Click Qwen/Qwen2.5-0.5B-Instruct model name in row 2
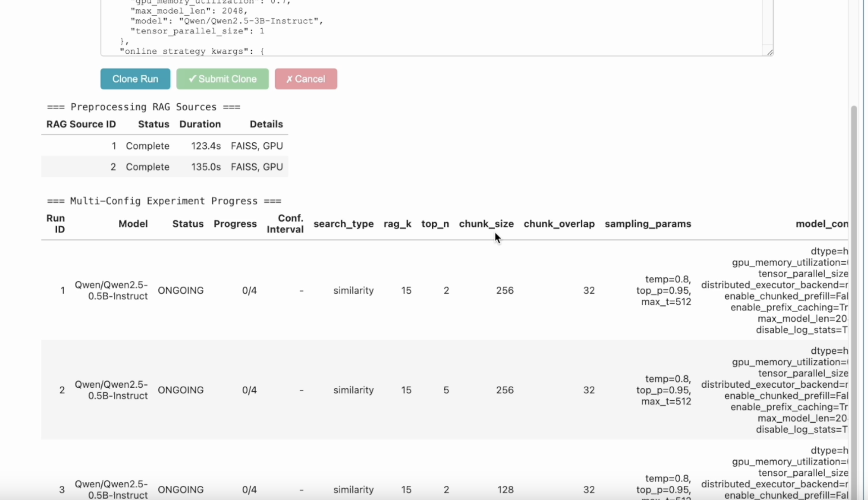The width and height of the screenshot is (868, 500). tap(111, 390)
